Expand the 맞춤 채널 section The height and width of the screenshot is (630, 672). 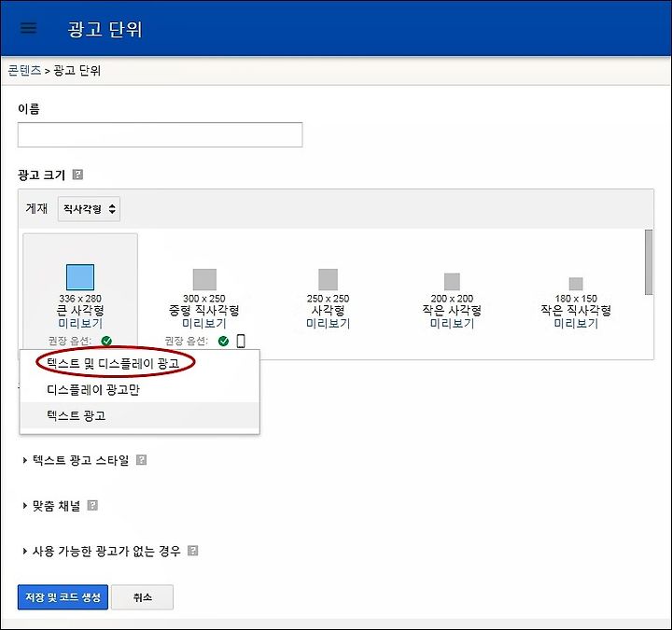51,505
